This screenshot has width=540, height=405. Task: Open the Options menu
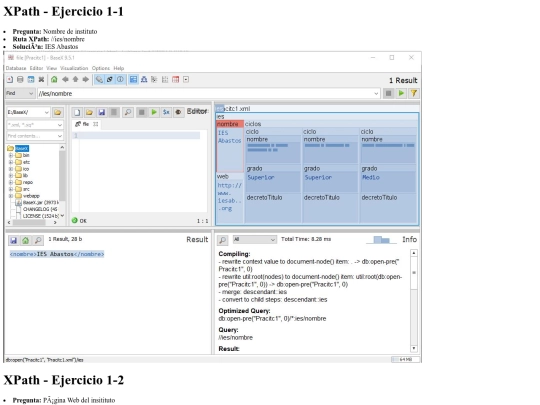tap(101, 68)
